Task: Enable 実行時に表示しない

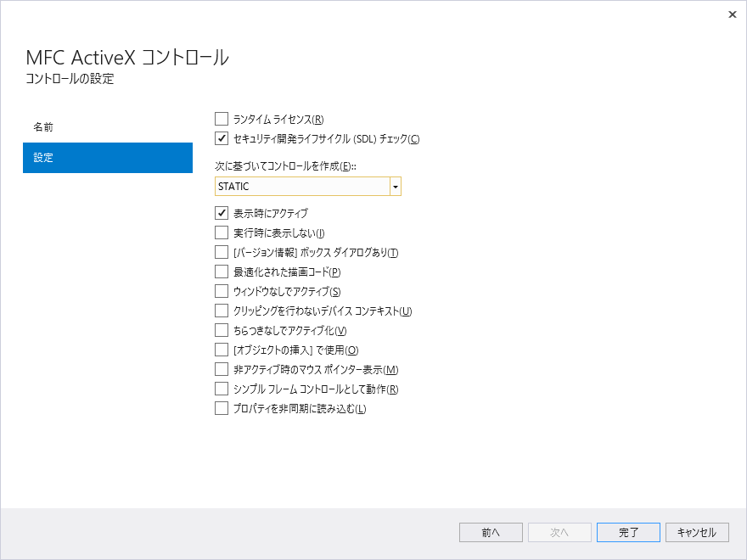Action: point(222,232)
